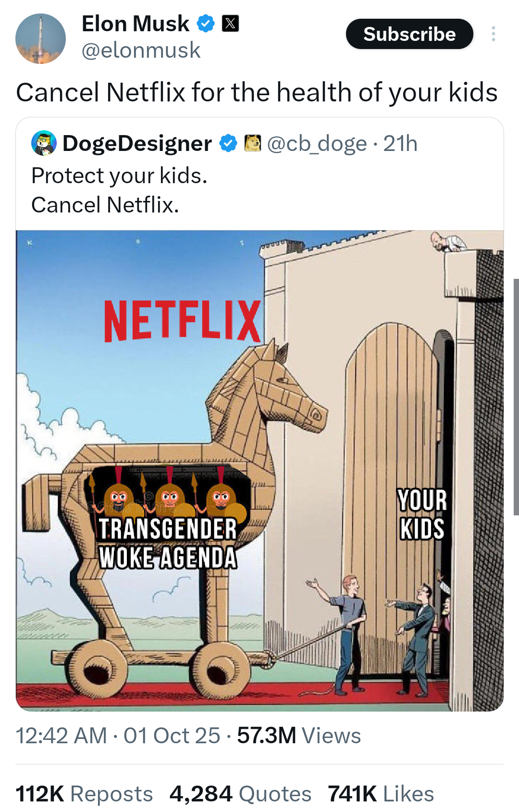Click the blue verified badge beside Elon Musk

pyautogui.click(x=206, y=23)
